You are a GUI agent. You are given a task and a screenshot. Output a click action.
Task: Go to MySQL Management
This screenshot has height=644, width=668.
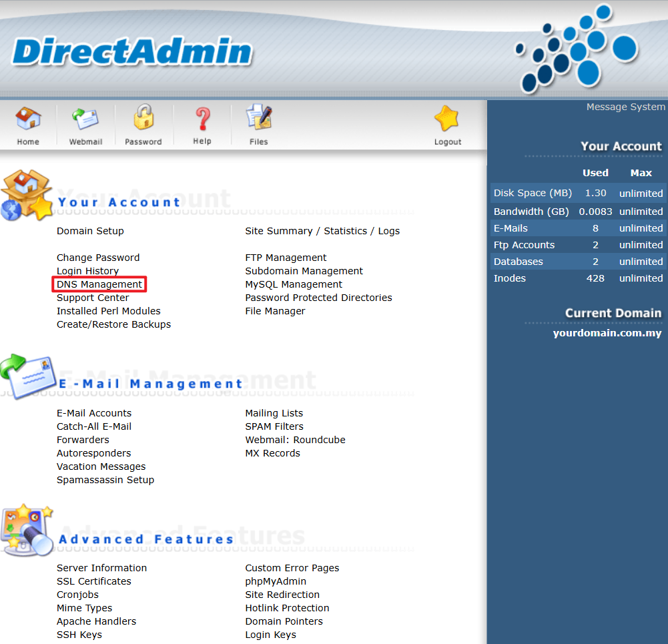click(294, 284)
